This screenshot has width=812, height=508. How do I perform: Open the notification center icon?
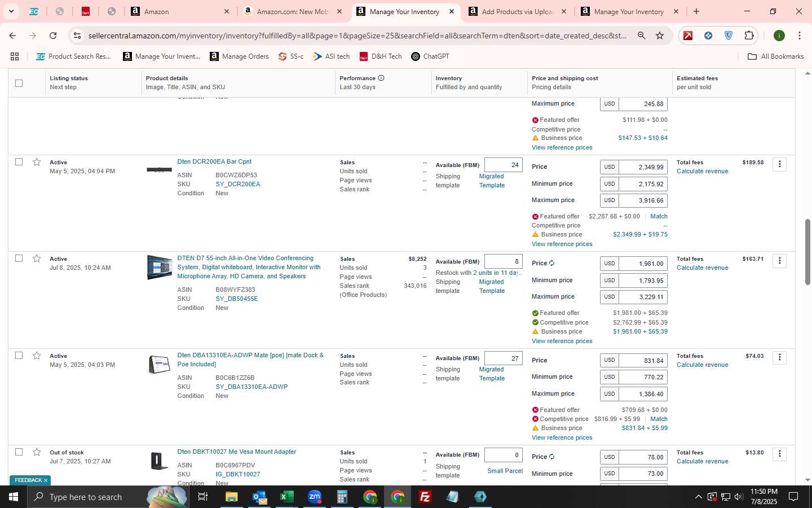[x=793, y=497]
